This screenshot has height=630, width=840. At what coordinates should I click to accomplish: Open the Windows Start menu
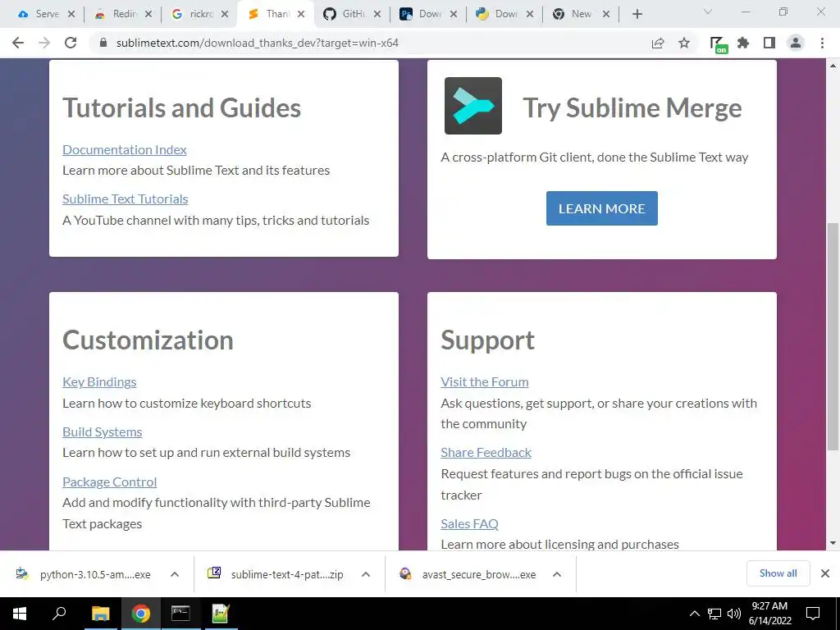pyautogui.click(x=20, y=614)
